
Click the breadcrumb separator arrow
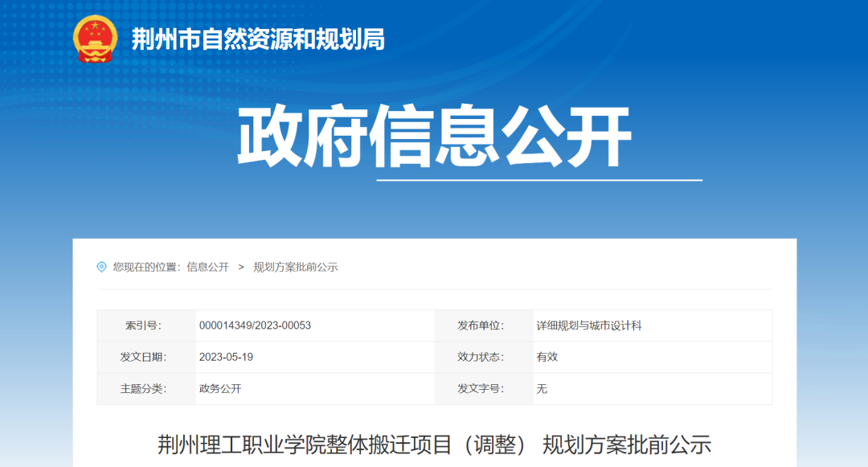click(x=241, y=267)
